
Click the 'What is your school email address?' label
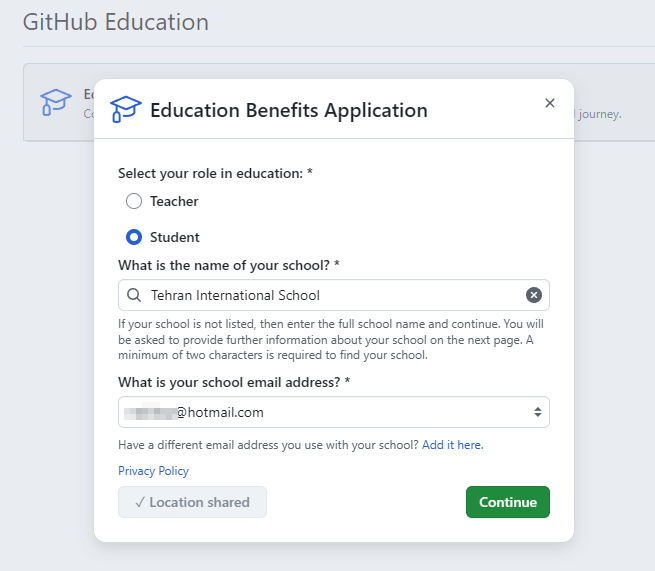[234, 382]
